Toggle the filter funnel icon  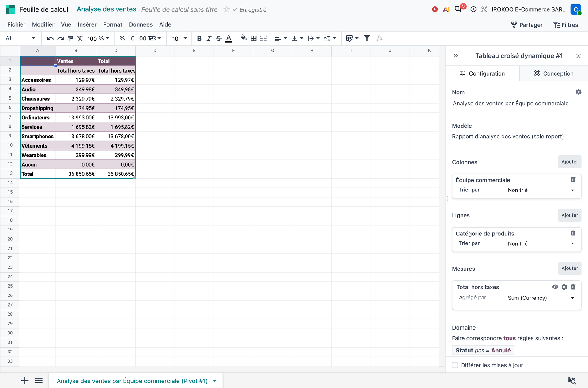click(367, 38)
